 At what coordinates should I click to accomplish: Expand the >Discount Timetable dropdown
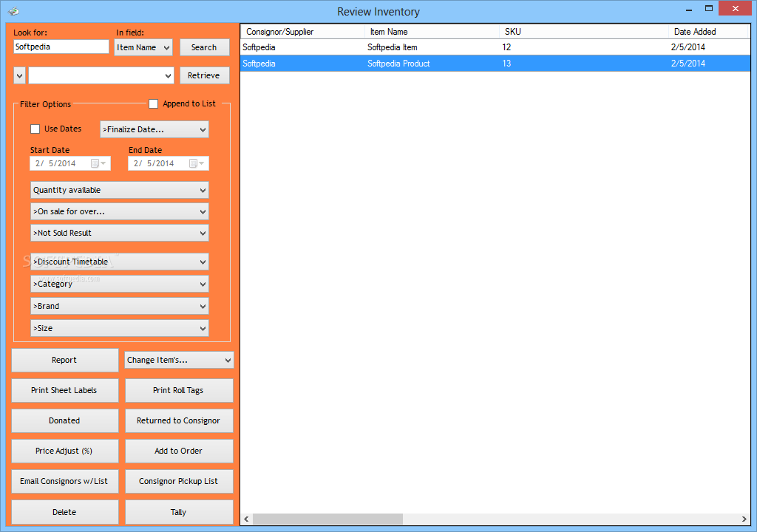click(x=120, y=262)
